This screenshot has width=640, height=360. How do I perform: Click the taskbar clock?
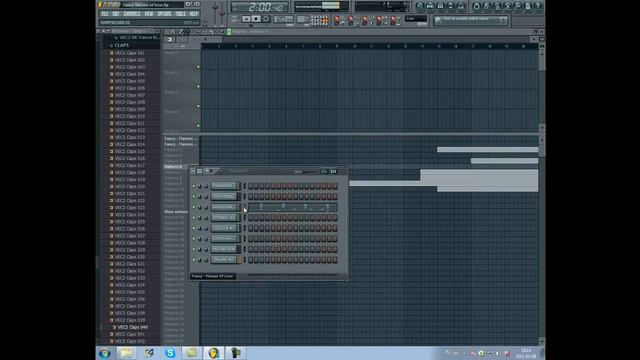coord(526,353)
